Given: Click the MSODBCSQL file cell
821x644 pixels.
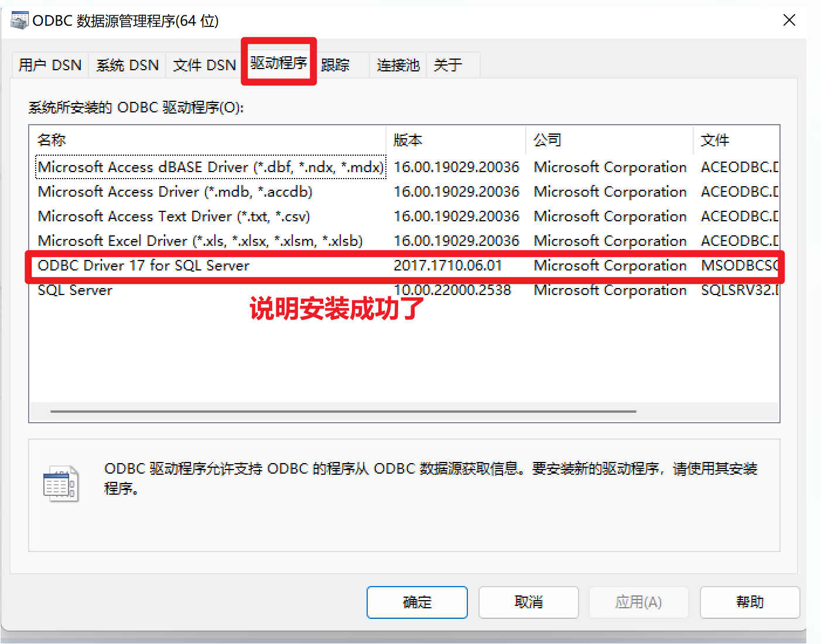Looking at the screenshot, I should 740,265.
